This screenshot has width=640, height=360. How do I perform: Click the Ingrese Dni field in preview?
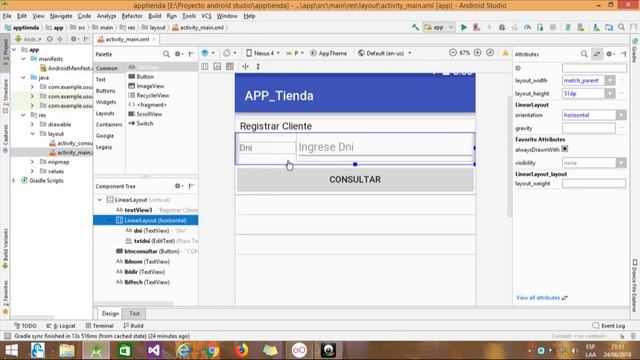[x=385, y=147]
